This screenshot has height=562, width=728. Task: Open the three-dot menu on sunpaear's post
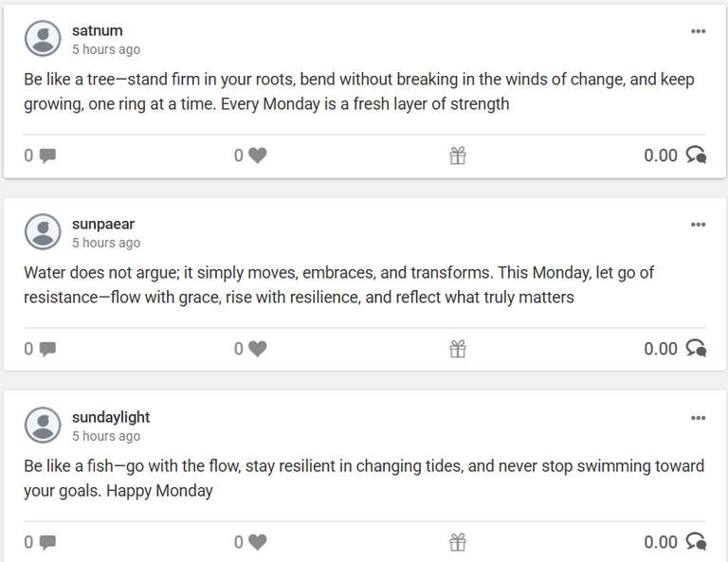698,225
